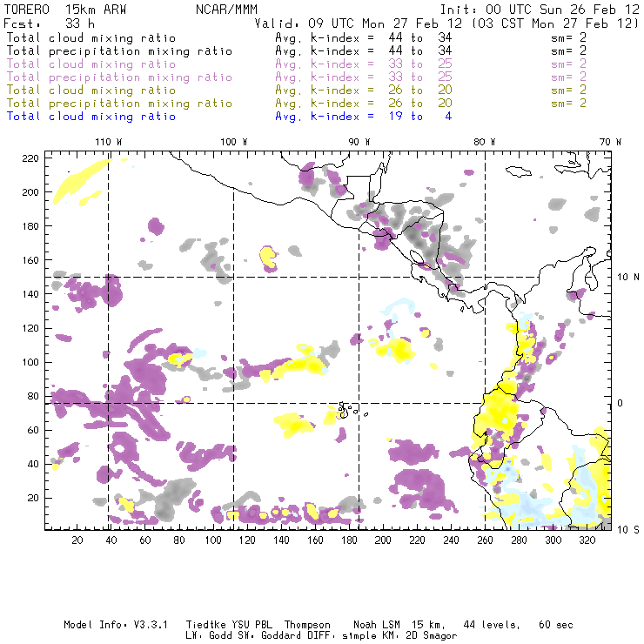The height and width of the screenshot is (644, 644).
Task: Click the top black 'sm= 2' value
Action: (568, 38)
